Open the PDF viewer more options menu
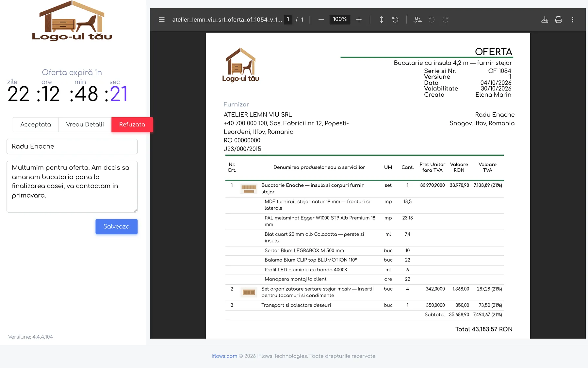 point(572,20)
